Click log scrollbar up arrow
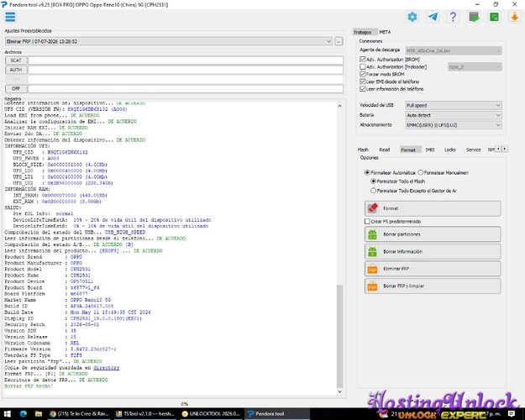 (x=339, y=106)
